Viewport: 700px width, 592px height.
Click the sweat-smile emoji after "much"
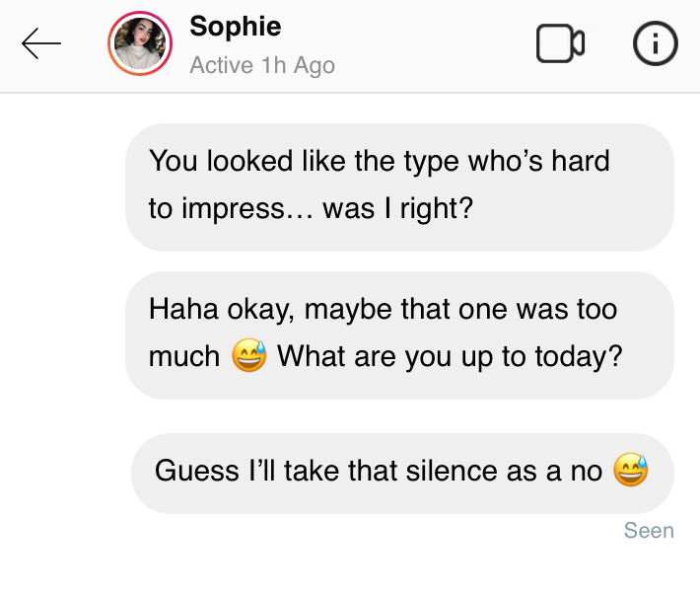point(249,355)
